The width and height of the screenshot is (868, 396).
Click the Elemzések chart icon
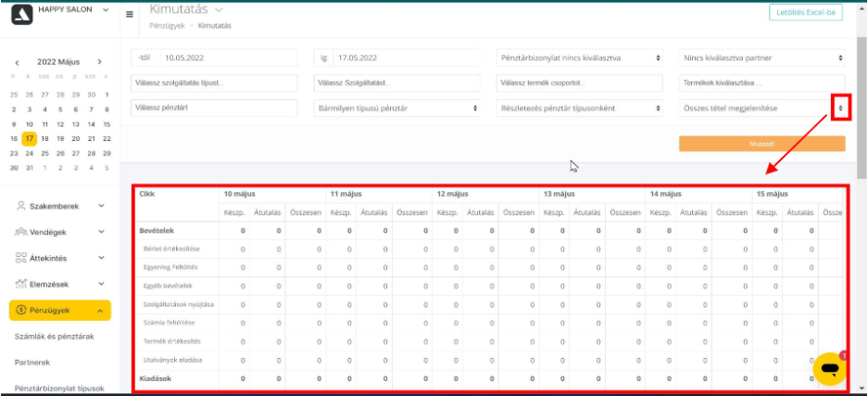[21, 284]
